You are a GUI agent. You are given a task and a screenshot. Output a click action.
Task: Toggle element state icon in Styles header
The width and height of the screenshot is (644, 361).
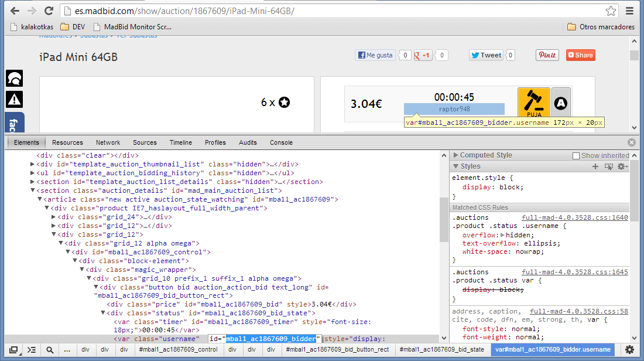609,166
